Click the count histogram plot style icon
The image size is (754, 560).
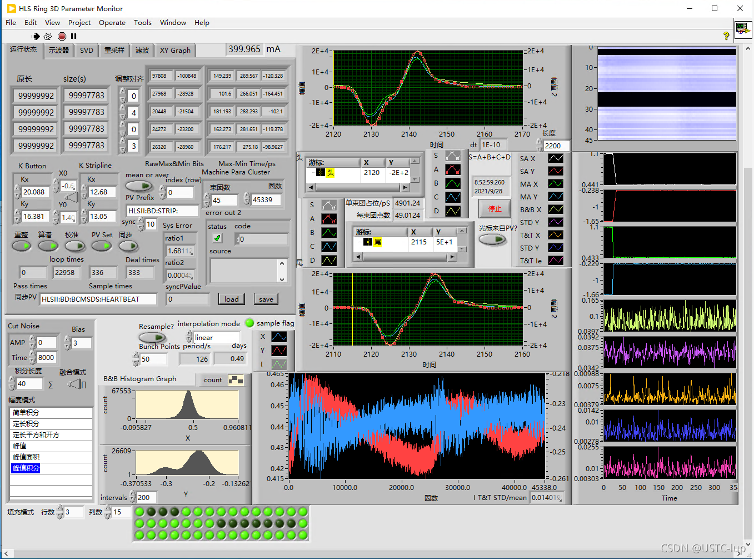pos(236,380)
